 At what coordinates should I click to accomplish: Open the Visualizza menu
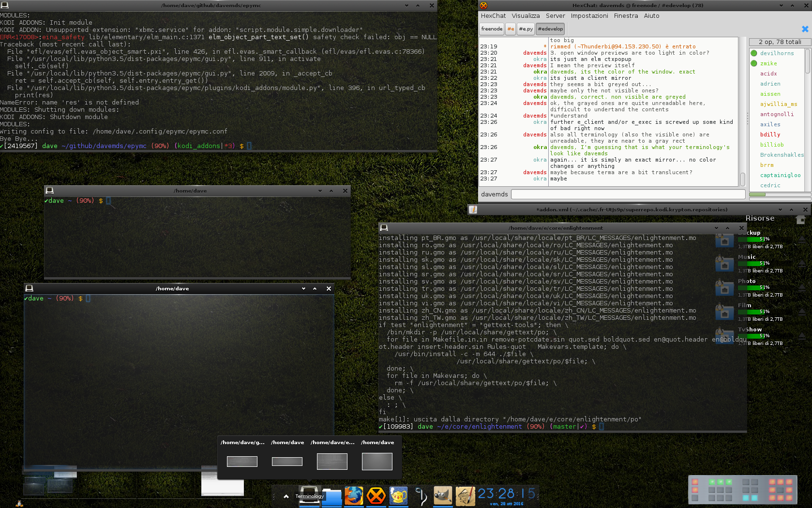[526, 16]
